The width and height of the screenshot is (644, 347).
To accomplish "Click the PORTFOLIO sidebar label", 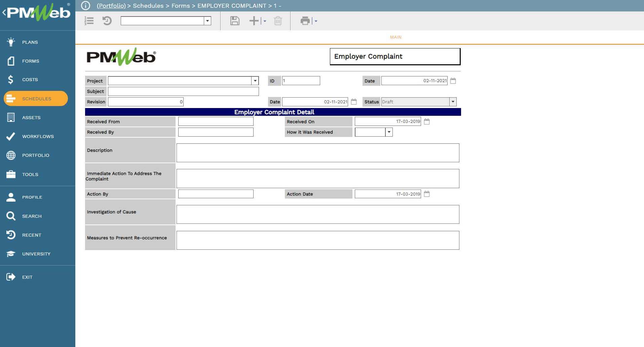I will point(36,155).
